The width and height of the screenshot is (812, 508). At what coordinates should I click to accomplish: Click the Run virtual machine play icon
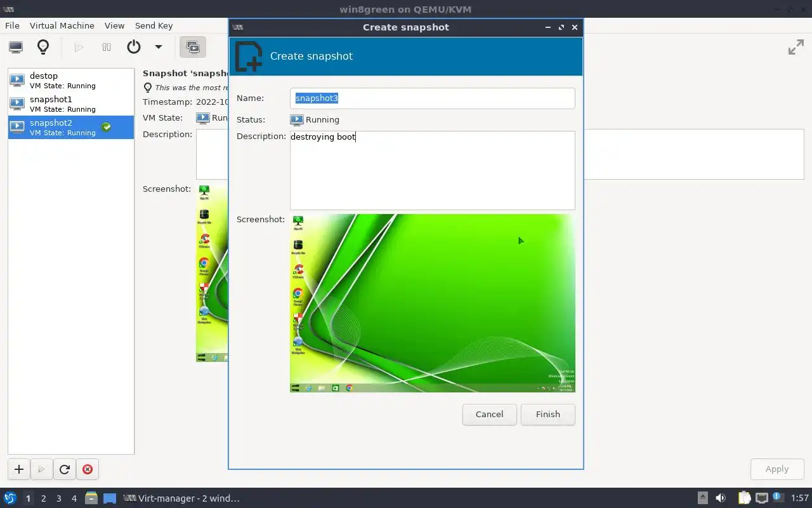(79, 47)
